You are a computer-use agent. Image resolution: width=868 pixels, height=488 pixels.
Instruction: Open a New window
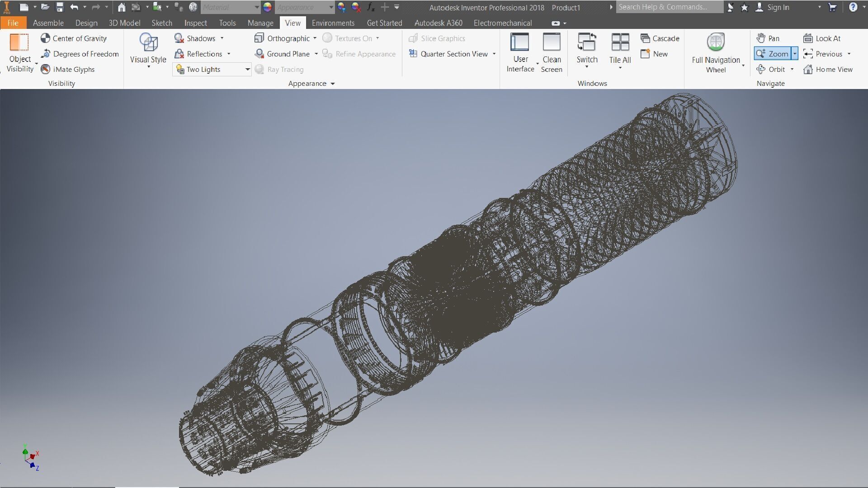[654, 54]
